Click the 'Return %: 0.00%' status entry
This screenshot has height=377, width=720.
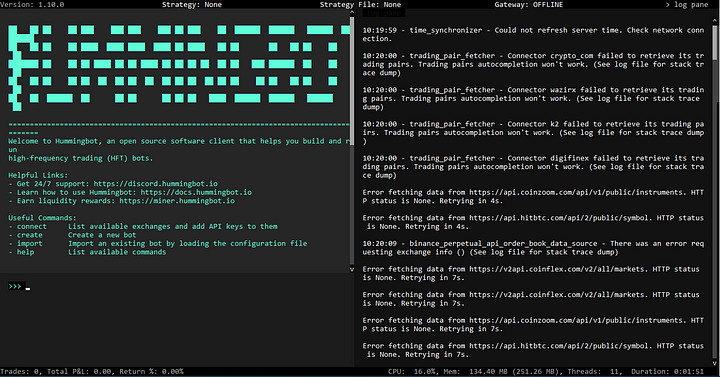click(x=152, y=371)
